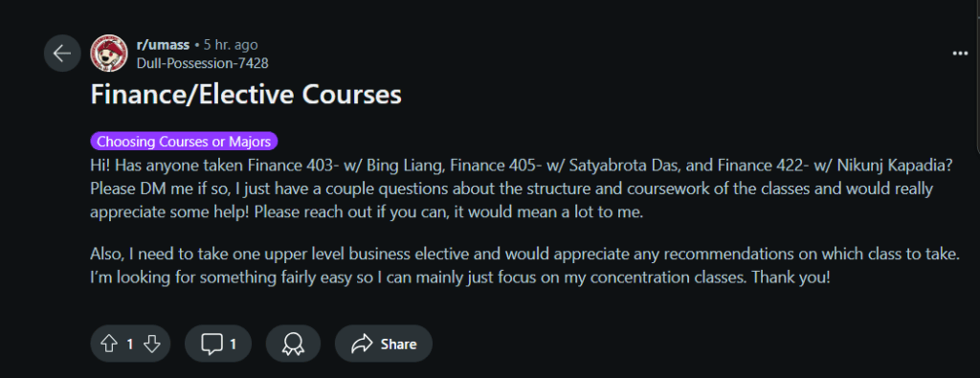Visit the r/umass subreddit link
980x378 pixels.
(163, 45)
